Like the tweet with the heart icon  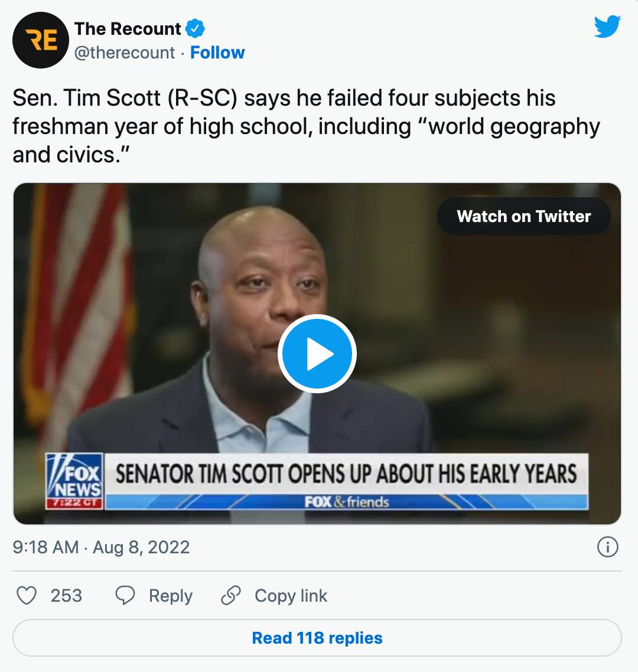click(x=27, y=596)
